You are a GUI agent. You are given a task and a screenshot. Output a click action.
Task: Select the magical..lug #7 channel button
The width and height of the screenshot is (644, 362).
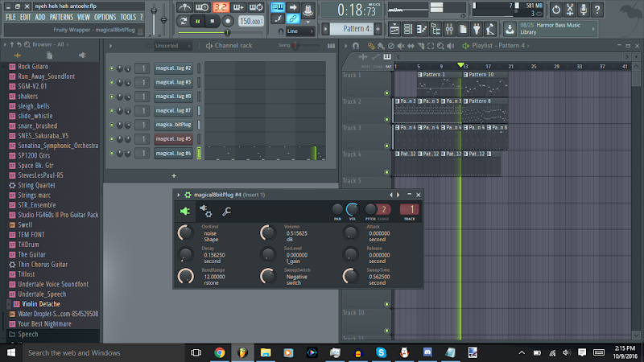click(x=173, y=110)
